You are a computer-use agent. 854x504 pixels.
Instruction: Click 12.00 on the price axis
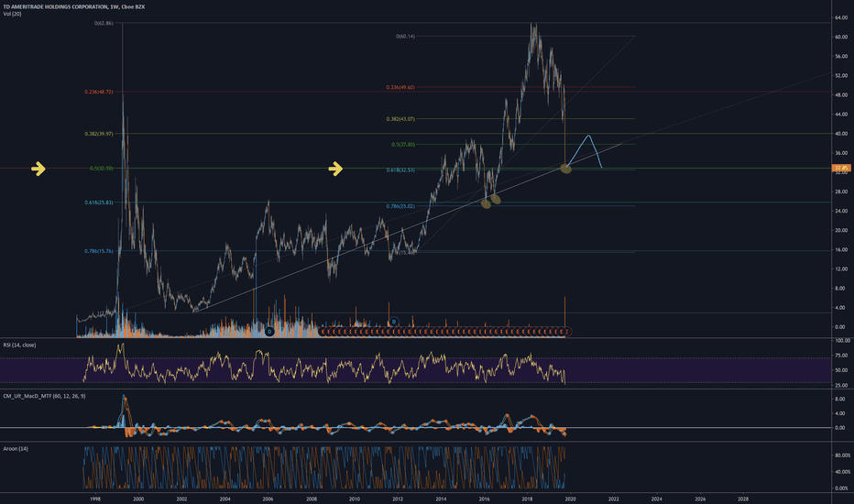(x=841, y=268)
